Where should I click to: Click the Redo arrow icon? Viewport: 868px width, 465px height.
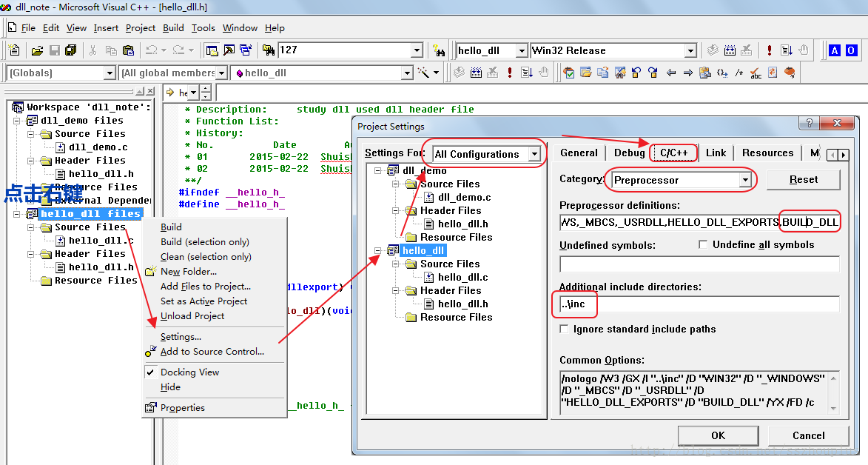[x=178, y=50]
